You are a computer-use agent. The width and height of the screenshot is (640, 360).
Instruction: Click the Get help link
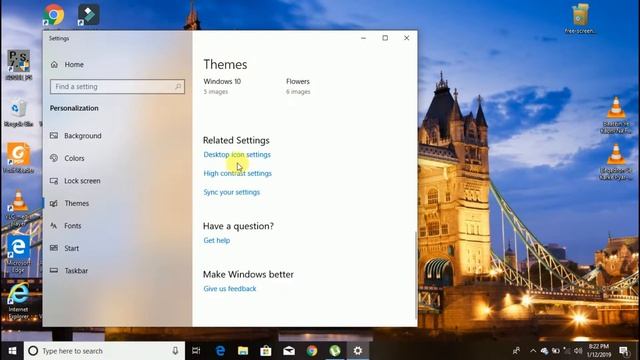[216, 240]
